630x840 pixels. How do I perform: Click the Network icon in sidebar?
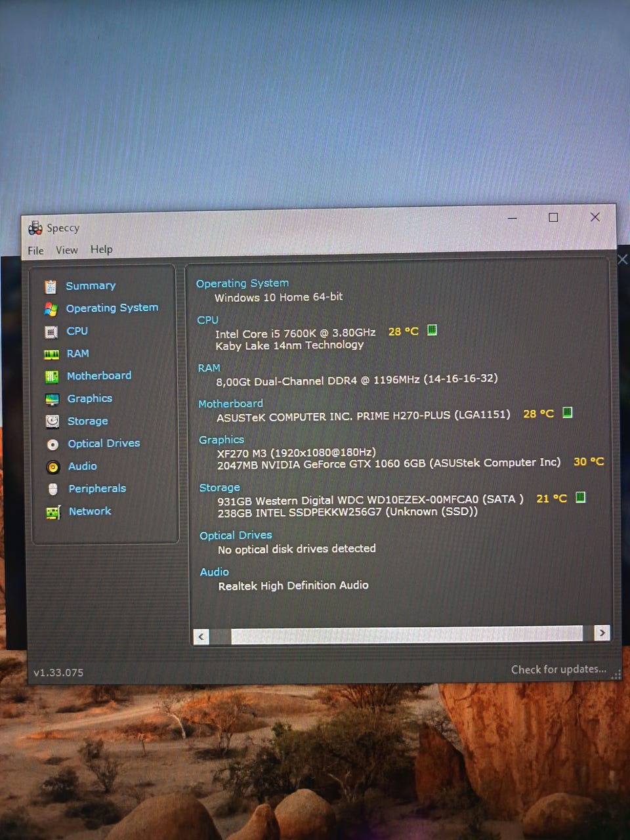click(53, 512)
